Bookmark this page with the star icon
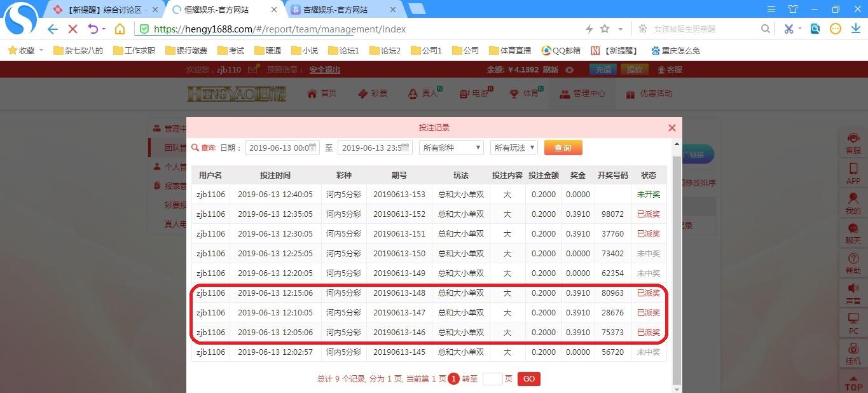 coord(605,29)
